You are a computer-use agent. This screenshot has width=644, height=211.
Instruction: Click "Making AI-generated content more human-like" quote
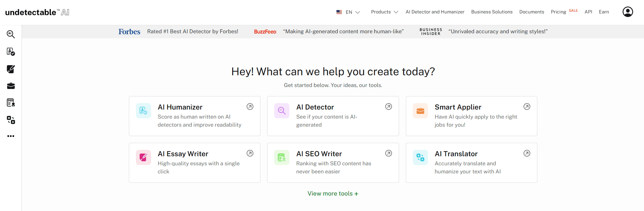(x=343, y=32)
